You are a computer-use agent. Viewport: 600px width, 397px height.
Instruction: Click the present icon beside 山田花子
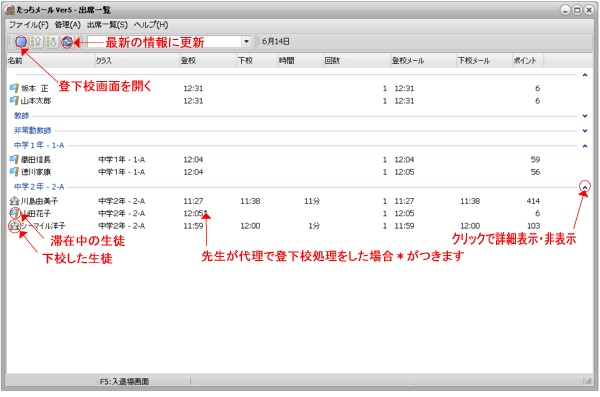tap(14, 213)
